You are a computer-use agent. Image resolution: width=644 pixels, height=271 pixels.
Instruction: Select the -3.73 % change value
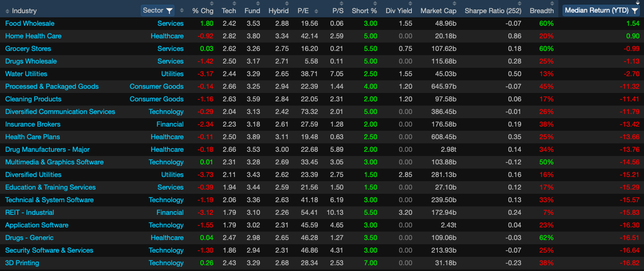(206, 175)
